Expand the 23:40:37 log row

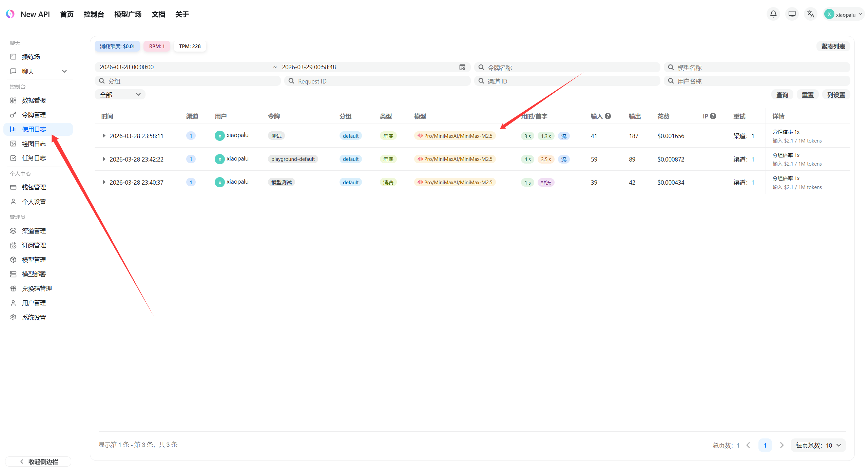[104, 182]
